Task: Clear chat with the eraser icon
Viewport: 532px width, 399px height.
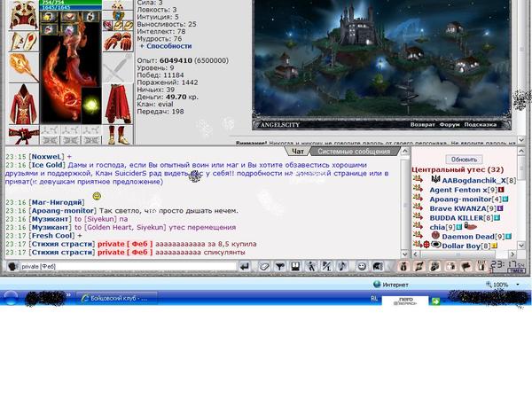Action: coord(263,267)
